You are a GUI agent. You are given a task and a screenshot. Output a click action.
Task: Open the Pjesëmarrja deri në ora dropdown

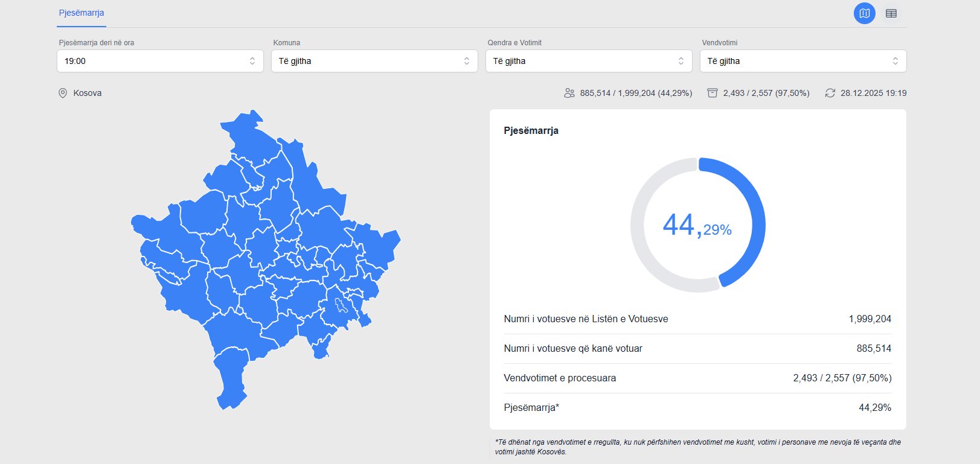coord(160,61)
